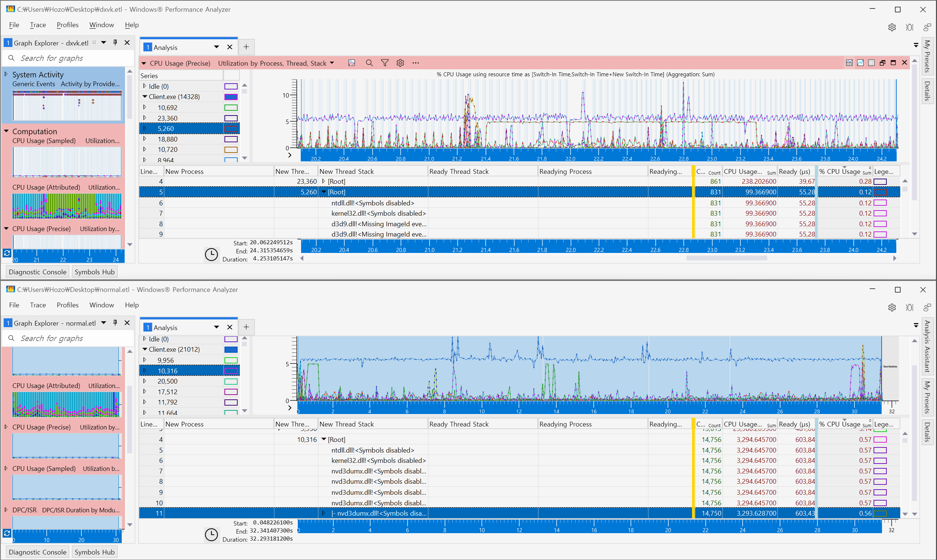Open the Trace menu in the normal.etl window
The image size is (937, 560).
(x=38, y=305)
